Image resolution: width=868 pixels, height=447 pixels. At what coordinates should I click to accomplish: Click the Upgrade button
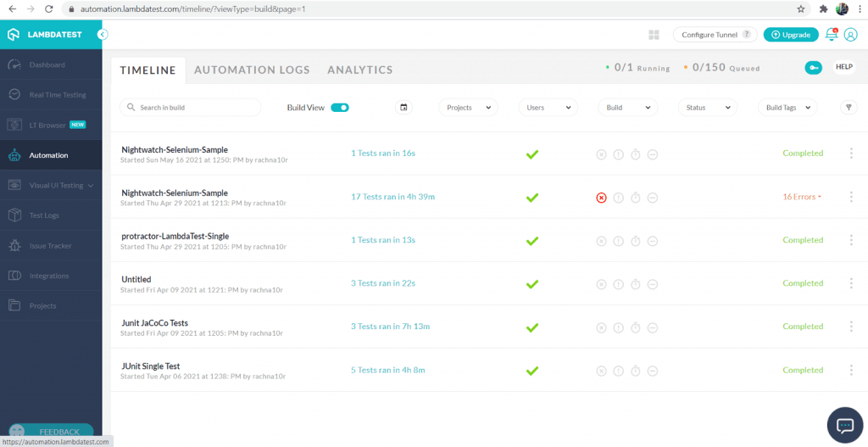[790, 35]
